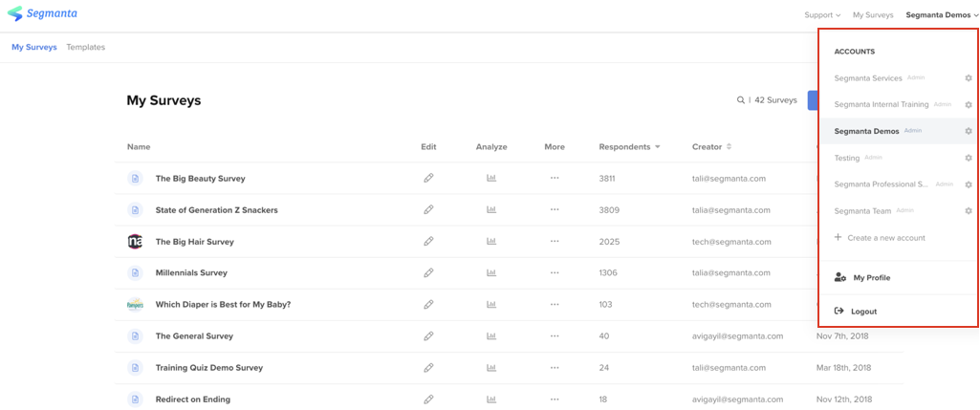Open The Big Beauty Survey name link
Image resolution: width=980 pixels, height=410 pixels.
(200, 178)
